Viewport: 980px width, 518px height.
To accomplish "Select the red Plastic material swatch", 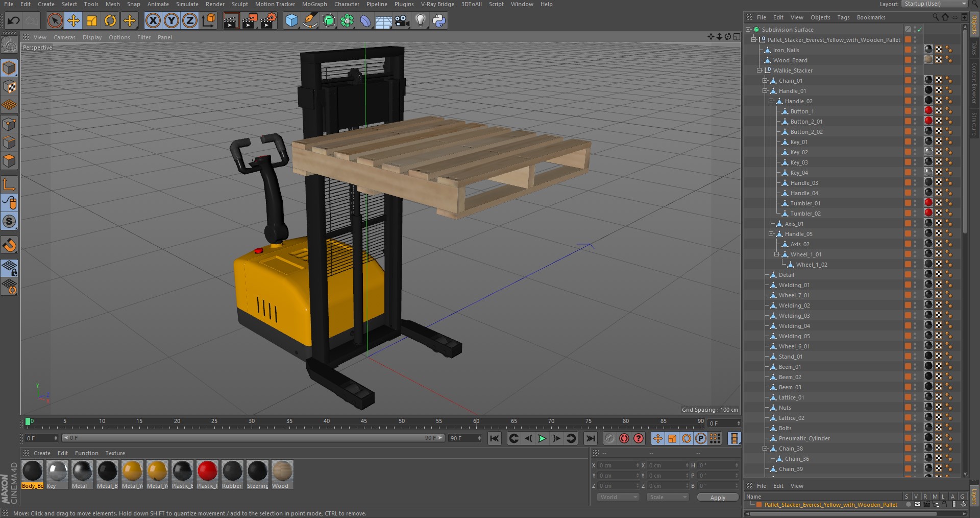I will pyautogui.click(x=207, y=474).
